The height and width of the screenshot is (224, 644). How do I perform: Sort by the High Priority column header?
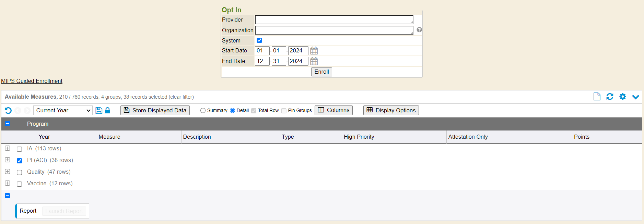[x=359, y=137]
